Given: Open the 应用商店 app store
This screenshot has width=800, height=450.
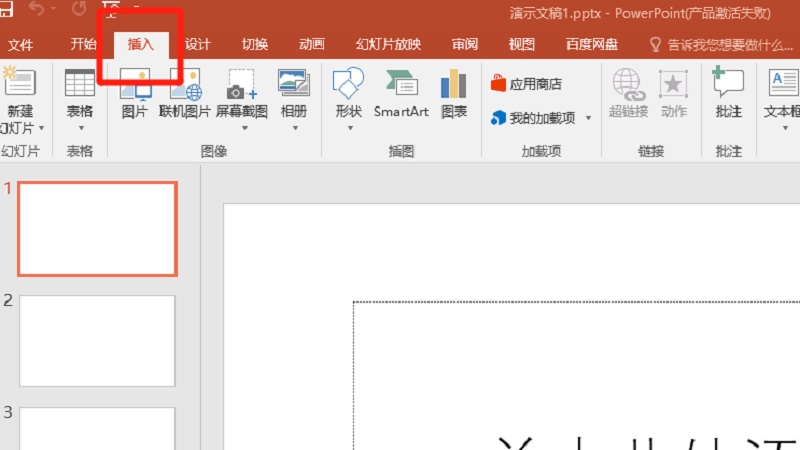Looking at the screenshot, I should (x=527, y=84).
